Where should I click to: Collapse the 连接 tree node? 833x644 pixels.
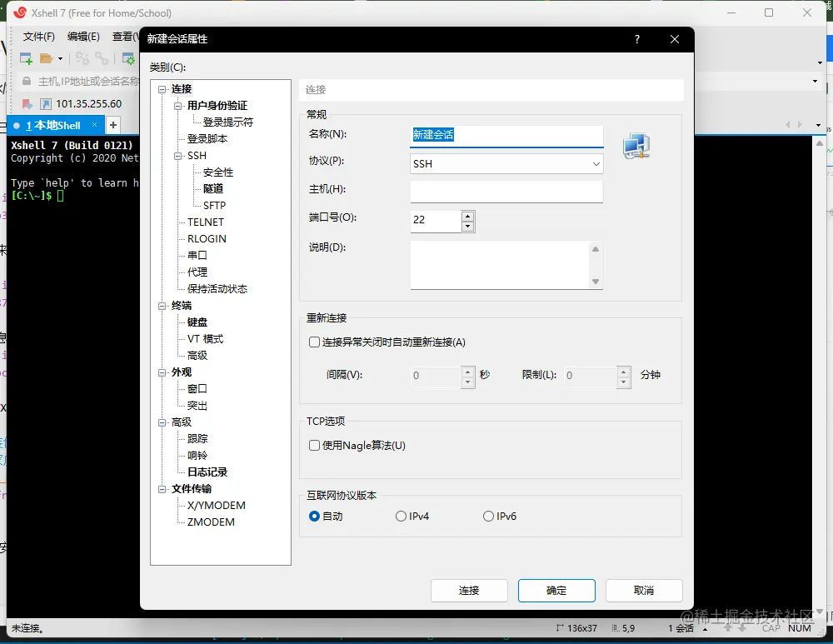[162, 89]
